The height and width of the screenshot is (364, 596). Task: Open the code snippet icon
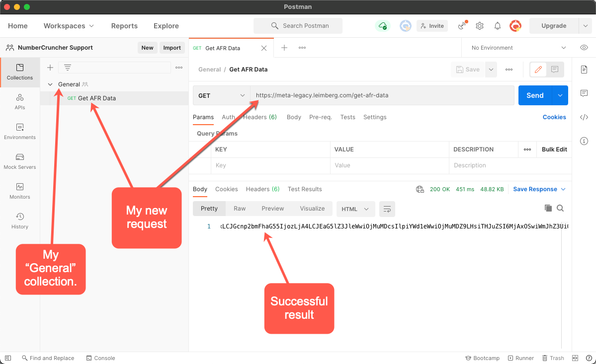(584, 117)
